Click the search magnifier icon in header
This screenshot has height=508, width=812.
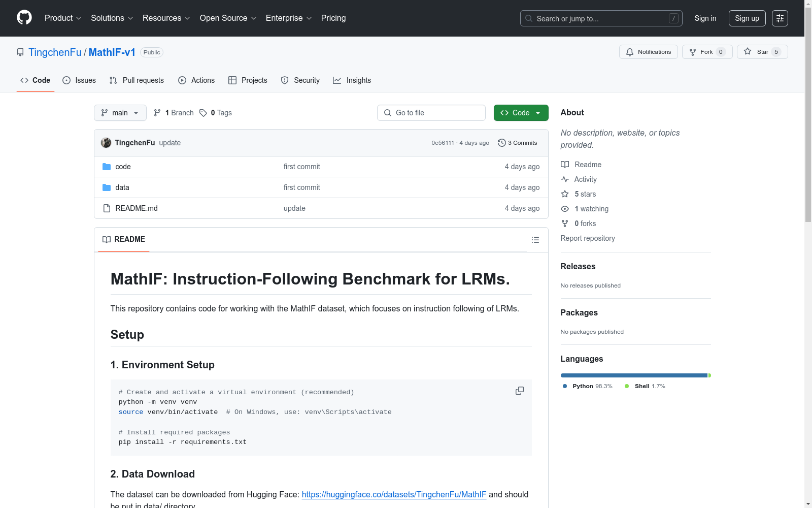[x=529, y=18]
